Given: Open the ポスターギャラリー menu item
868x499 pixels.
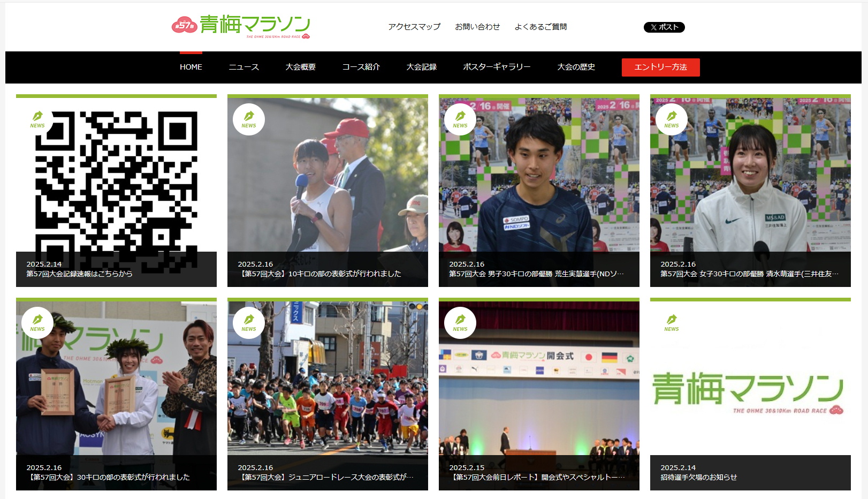Looking at the screenshot, I should (x=497, y=67).
